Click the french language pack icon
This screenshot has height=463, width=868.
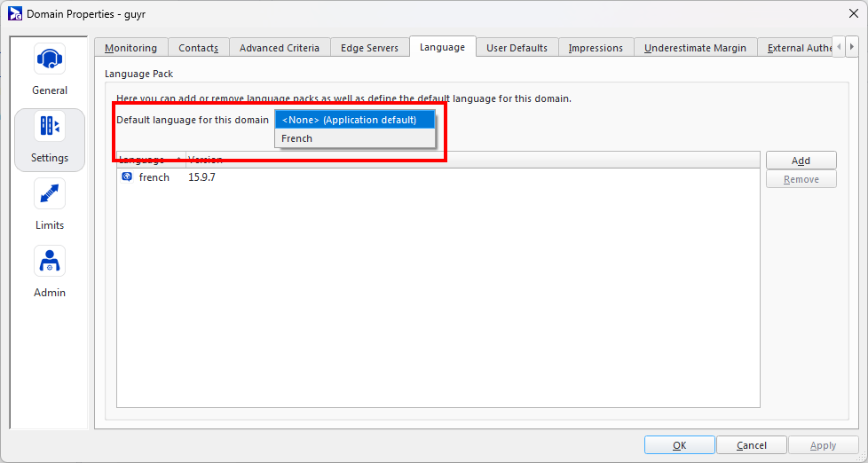pos(127,177)
